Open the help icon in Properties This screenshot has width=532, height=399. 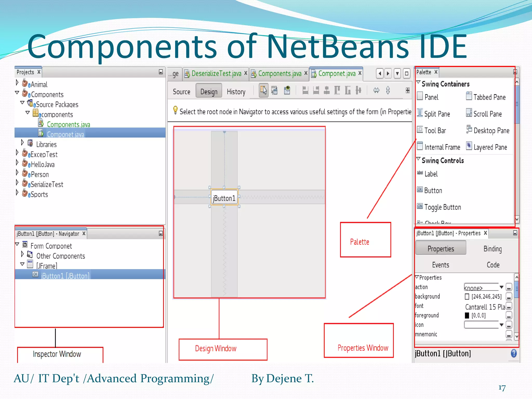(x=514, y=353)
